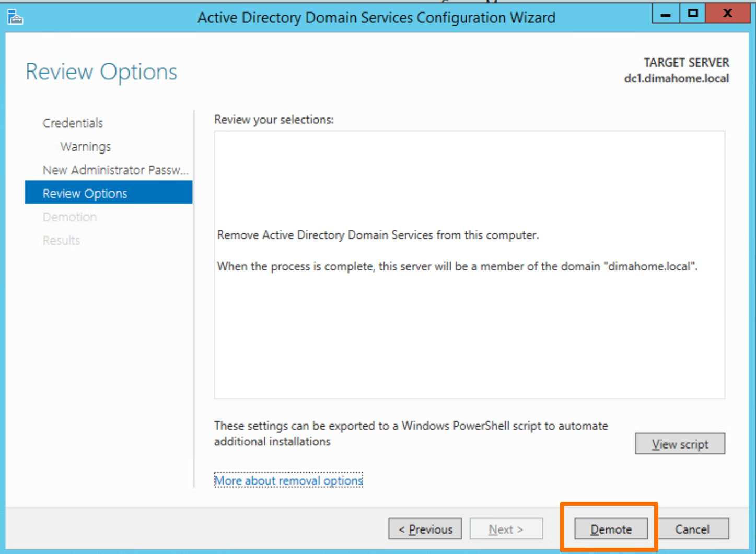Open the Warnings step in the sidebar

click(86, 147)
